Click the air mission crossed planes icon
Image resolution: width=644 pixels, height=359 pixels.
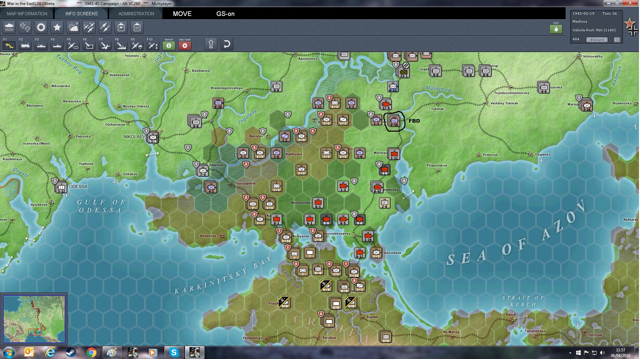[89, 28]
